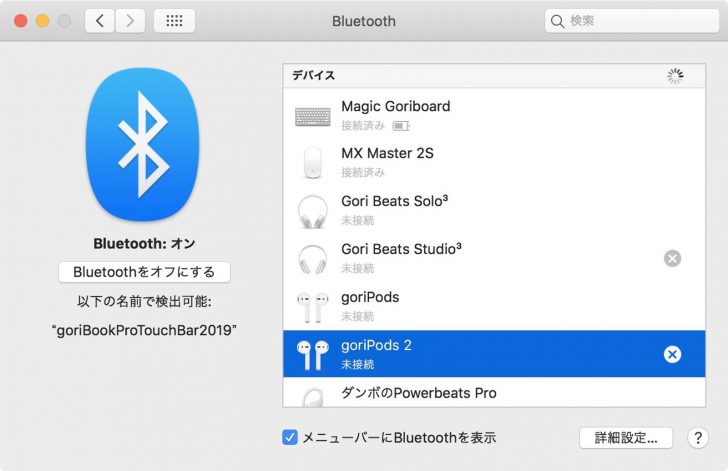Image resolution: width=728 pixels, height=471 pixels.
Task: Toggle メニューバーにBluetoothを表示 checkbox
Action: coord(290,438)
